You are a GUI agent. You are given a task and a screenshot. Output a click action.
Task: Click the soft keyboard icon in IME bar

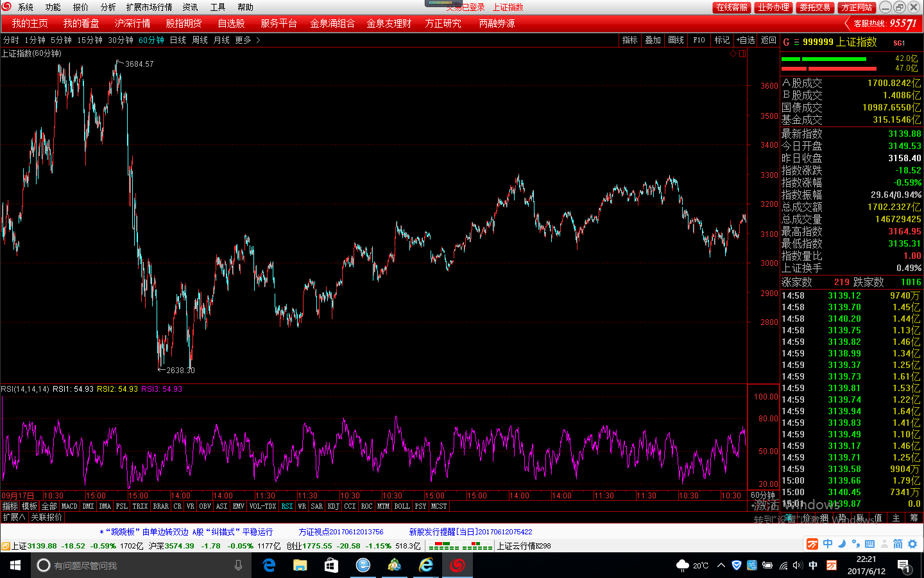[x=869, y=544]
